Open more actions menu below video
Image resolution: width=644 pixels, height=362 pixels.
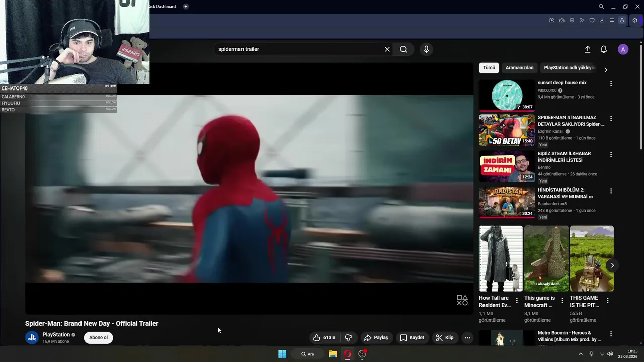point(467,338)
